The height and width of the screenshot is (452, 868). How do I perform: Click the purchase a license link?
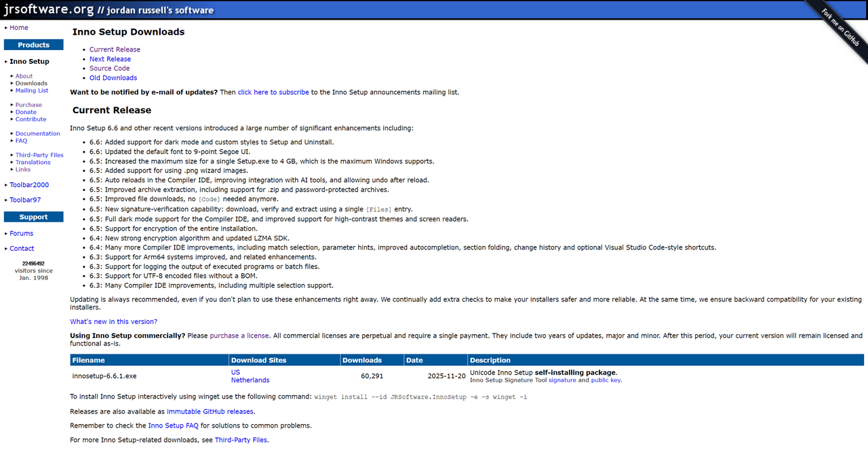point(239,335)
